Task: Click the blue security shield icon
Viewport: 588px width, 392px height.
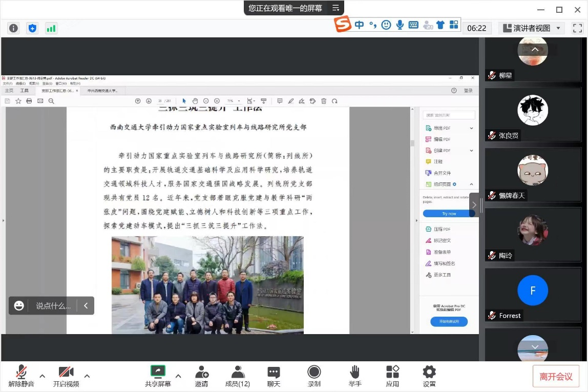Action: coord(33,28)
